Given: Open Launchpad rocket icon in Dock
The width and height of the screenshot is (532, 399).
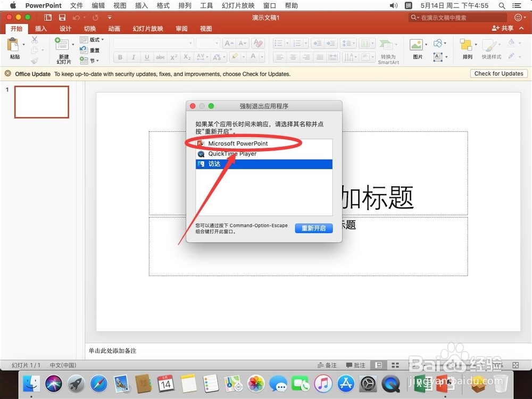Looking at the screenshot, I should 76,384.
